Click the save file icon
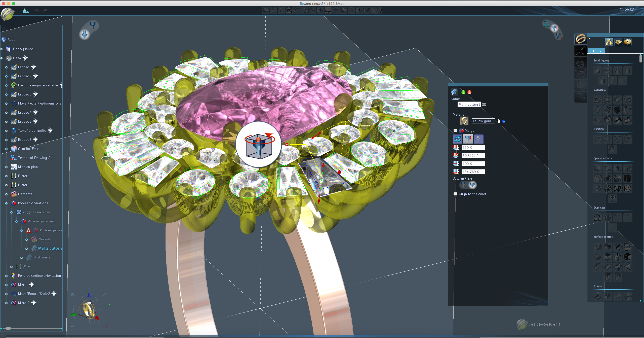The height and width of the screenshot is (338, 644). pyautogui.click(x=26, y=11)
